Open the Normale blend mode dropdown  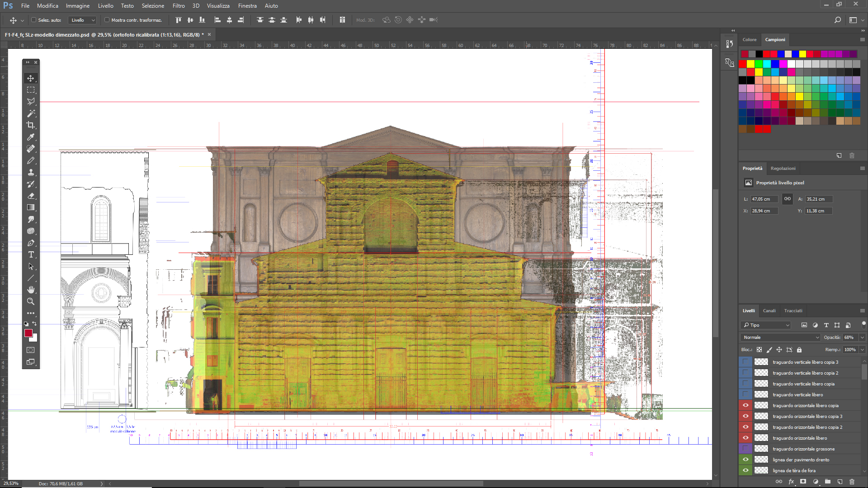point(780,338)
